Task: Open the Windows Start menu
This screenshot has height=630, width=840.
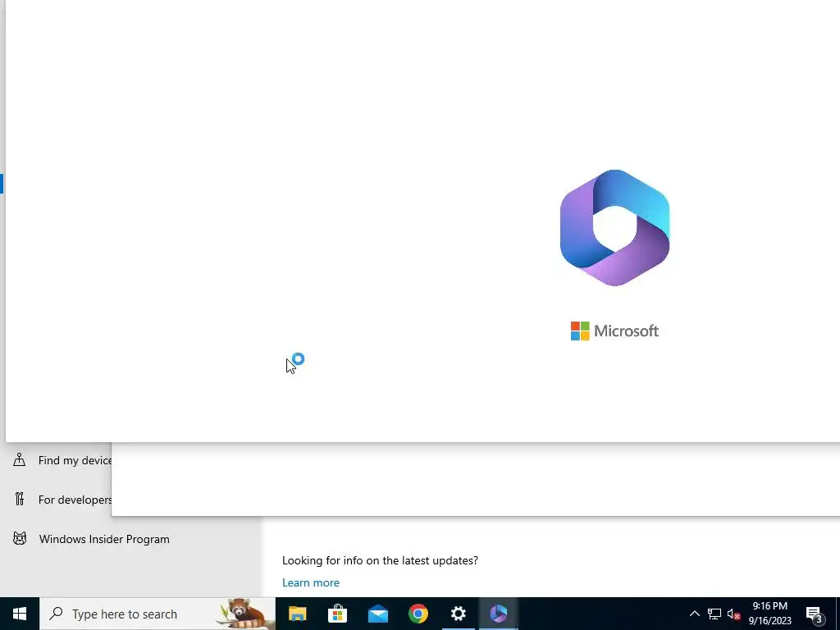Action: 20,614
